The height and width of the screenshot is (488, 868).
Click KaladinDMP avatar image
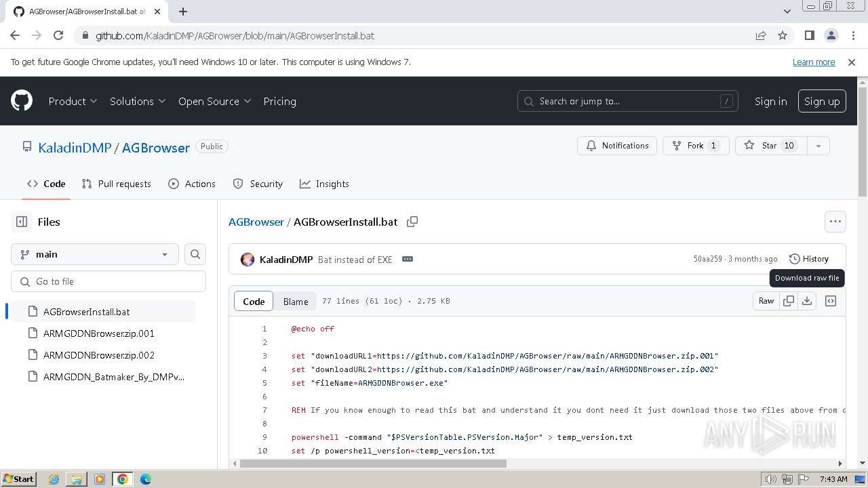(x=248, y=260)
